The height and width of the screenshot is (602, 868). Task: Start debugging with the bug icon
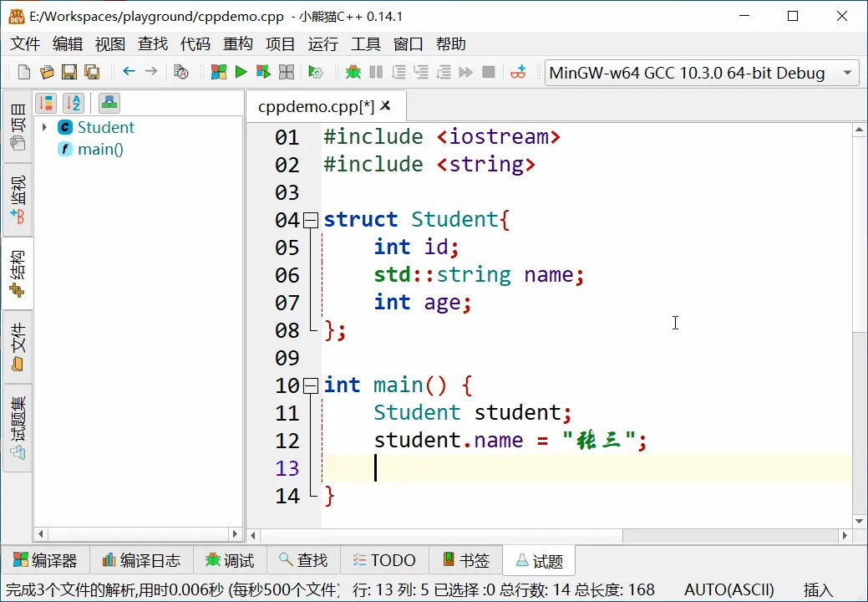click(x=354, y=73)
